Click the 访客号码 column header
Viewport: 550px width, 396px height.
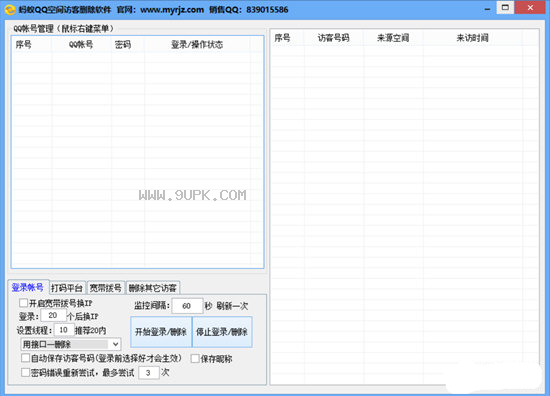point(334,38)
